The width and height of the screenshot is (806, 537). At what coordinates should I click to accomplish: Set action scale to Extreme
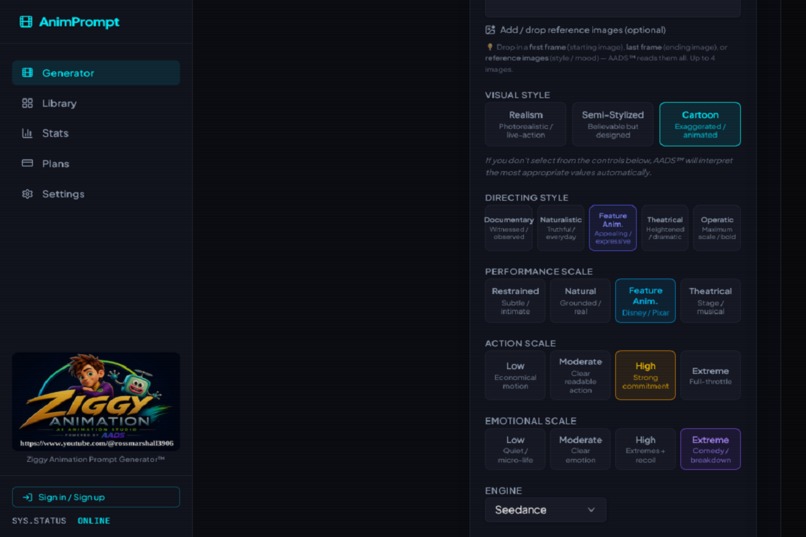point(710,375)
